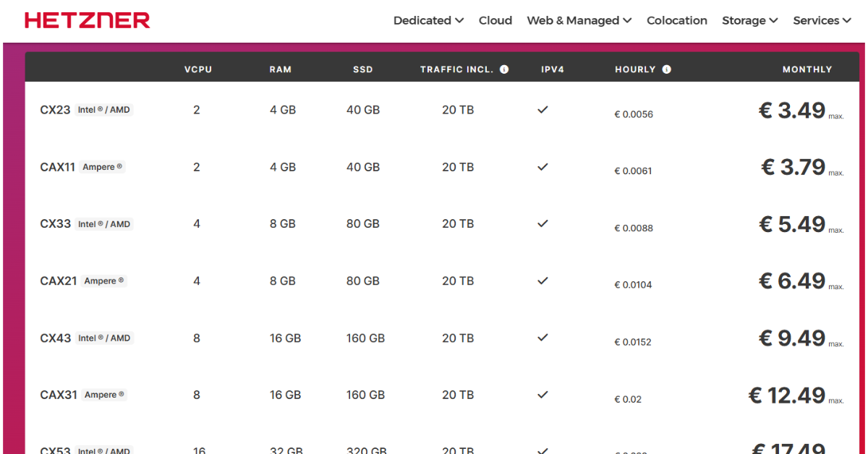Click the € 5.49 monthly price
The height and width of the screenshot is (454, 868).
[792, 224]
